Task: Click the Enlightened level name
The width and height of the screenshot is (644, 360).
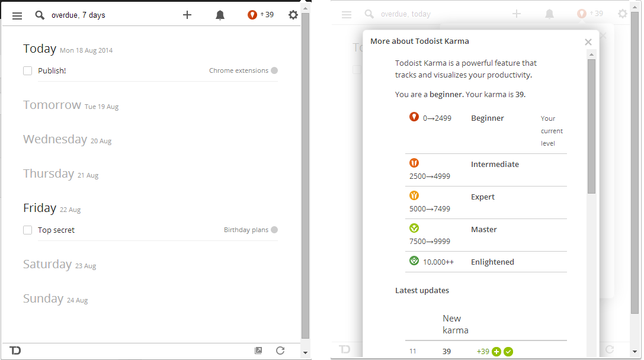Action: coord(492,262)
